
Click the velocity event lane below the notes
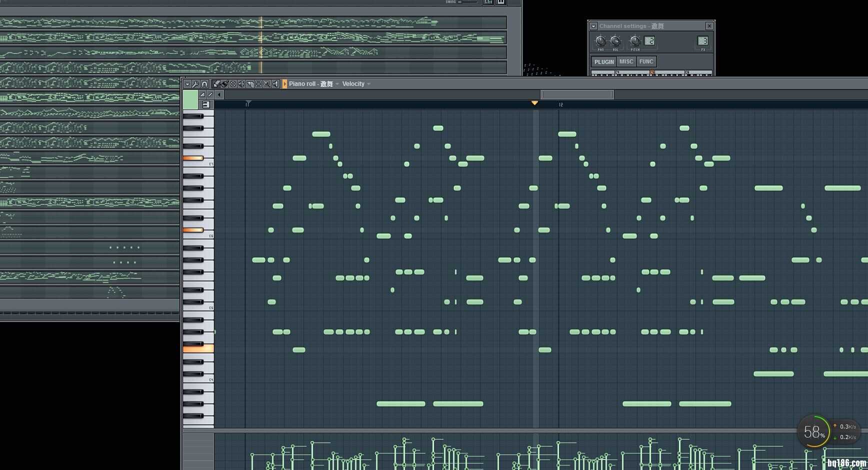[541, 452]
